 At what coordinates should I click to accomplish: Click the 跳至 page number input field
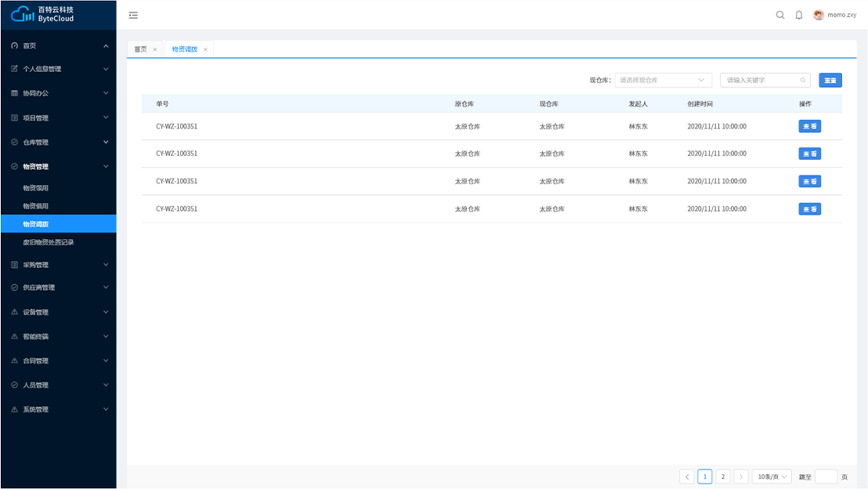click(826, 476)
